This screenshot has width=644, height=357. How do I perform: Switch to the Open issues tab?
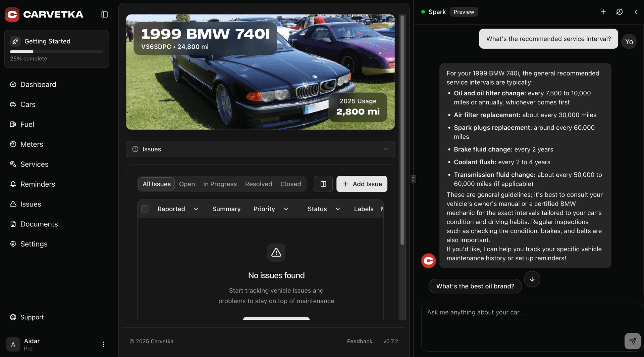(187, 184)
